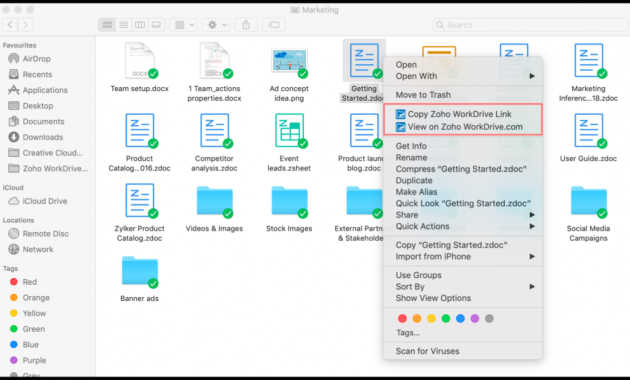Choose View on Zoho WorkDrive.com
This screenshot has width=630, height=380.
(463, 127)
